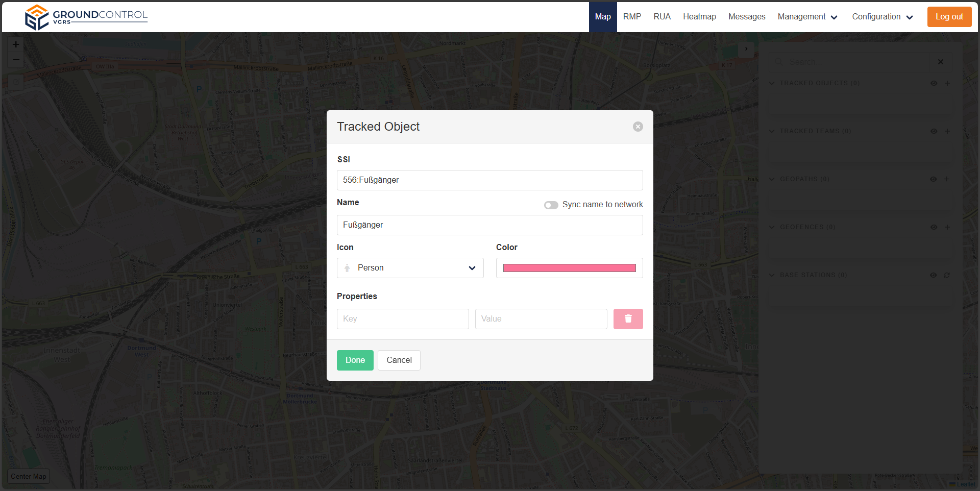Click the property Key input field
The width and height of the screenshot is (980, 491).
click(402, 319)
